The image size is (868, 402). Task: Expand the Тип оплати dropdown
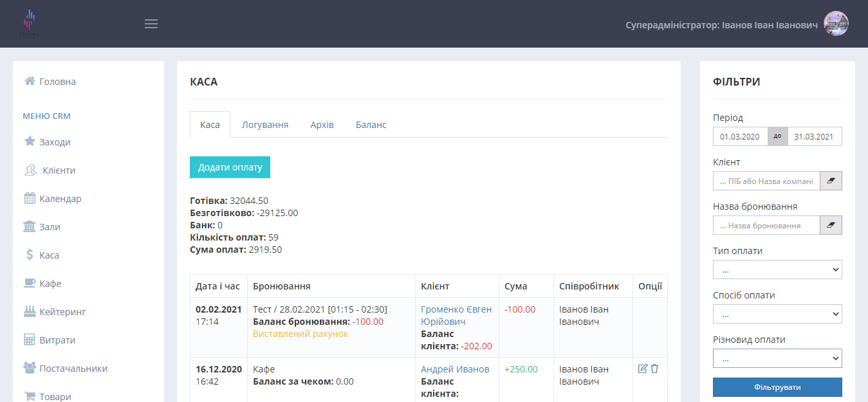tap(777, 270)
